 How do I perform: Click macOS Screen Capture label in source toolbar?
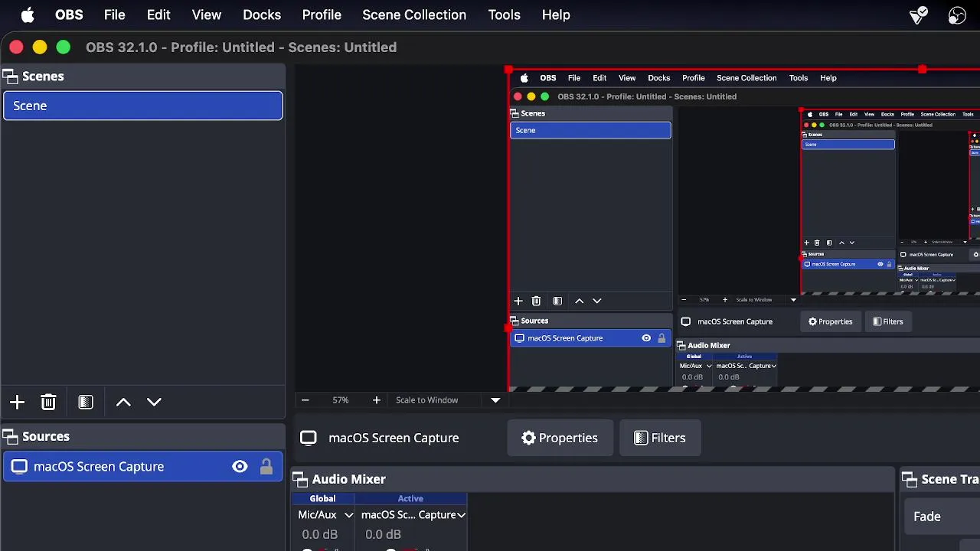pos(394,438)
